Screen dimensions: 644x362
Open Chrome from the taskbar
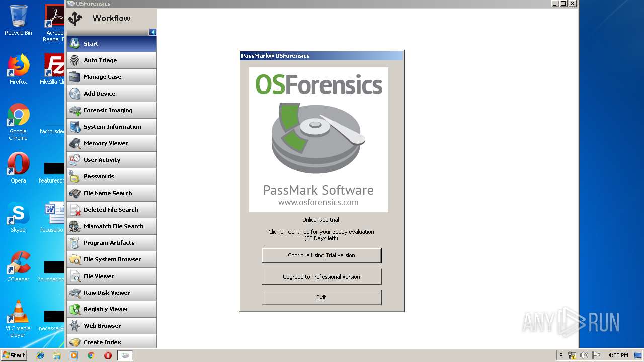(91, 355)
